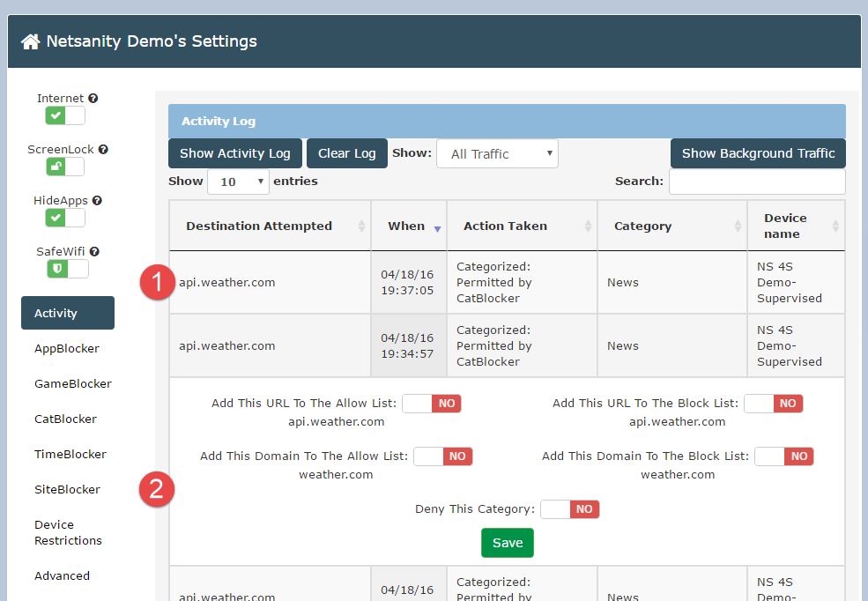Click the device name in the 19:34:57 row
Screen dimensions: 868x601
790,345
